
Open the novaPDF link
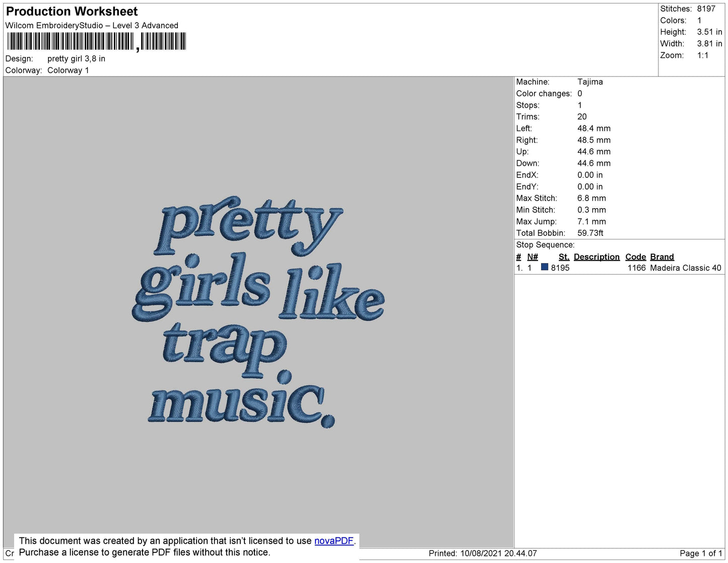(x=334, y=541)
